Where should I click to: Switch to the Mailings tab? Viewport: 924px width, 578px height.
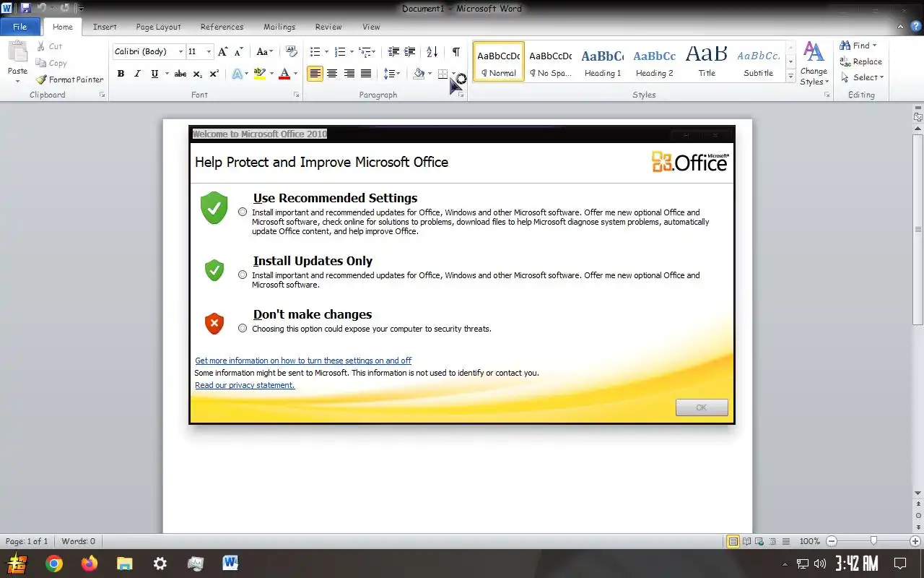coord(279,27)
